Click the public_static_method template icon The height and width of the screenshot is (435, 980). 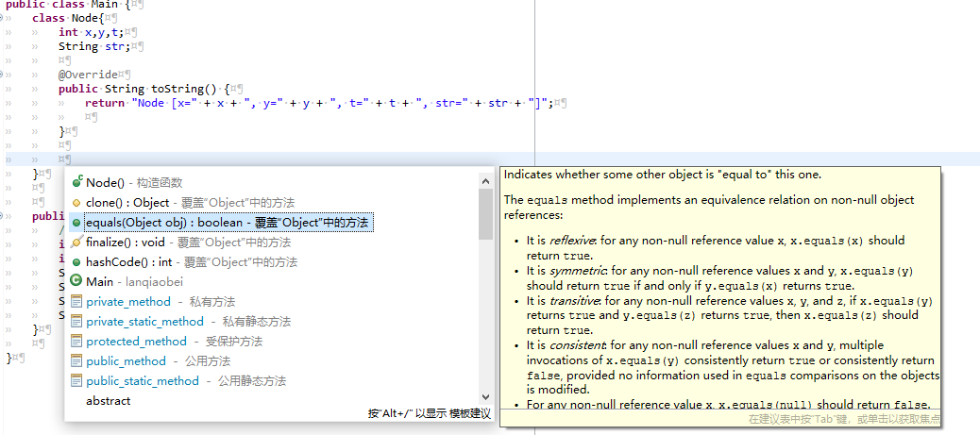[76, 380]
